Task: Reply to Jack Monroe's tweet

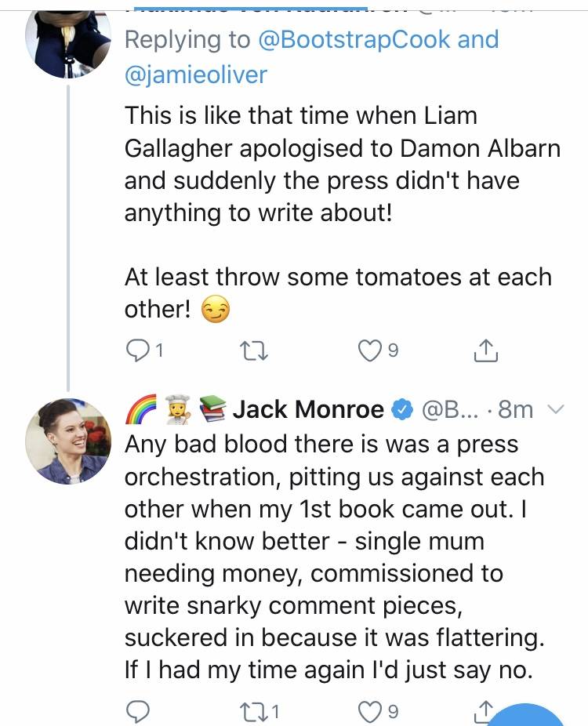Action: click(137, 711)
